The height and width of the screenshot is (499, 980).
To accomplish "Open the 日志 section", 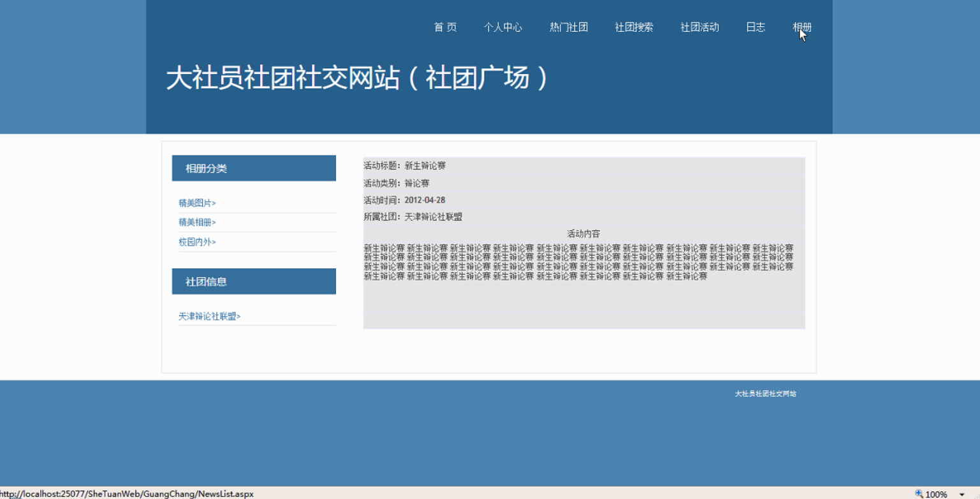I will [x=756, y=27].
